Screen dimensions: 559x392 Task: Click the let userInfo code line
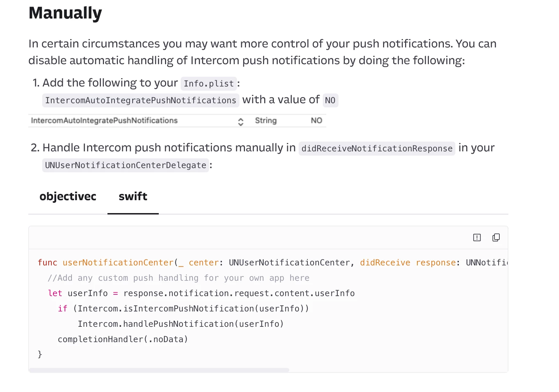[x=201, y=293]
